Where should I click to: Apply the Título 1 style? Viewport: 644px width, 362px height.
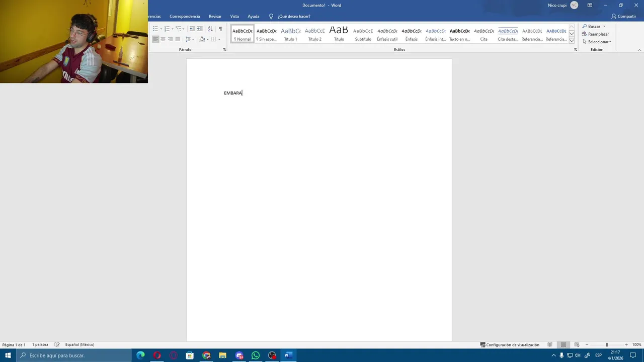[291, 34]
